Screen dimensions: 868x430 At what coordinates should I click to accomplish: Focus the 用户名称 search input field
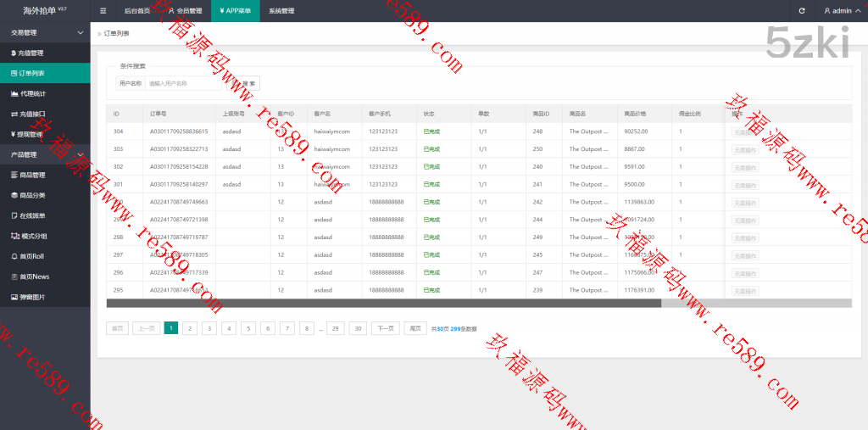pyautogui.click(x=183, y=83)
